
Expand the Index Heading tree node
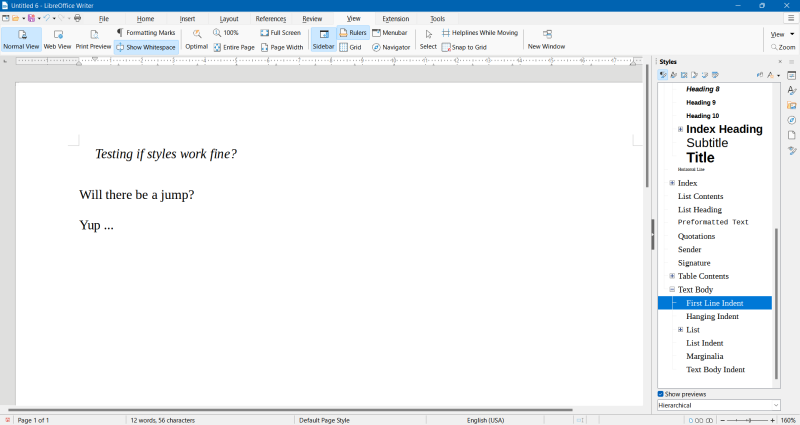point(681,129)
